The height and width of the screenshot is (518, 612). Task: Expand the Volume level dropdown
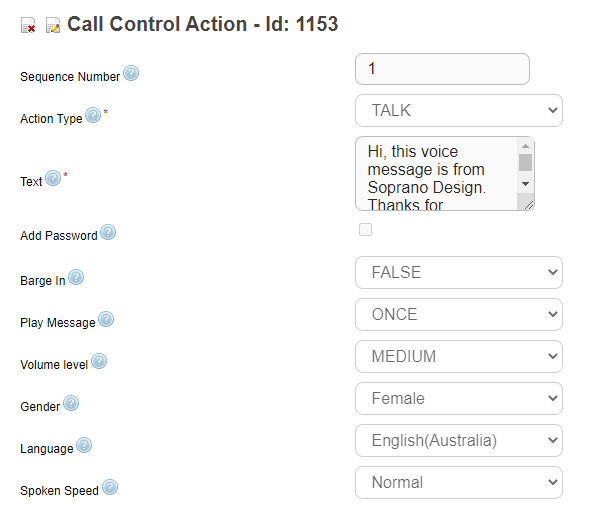point(458,356)
